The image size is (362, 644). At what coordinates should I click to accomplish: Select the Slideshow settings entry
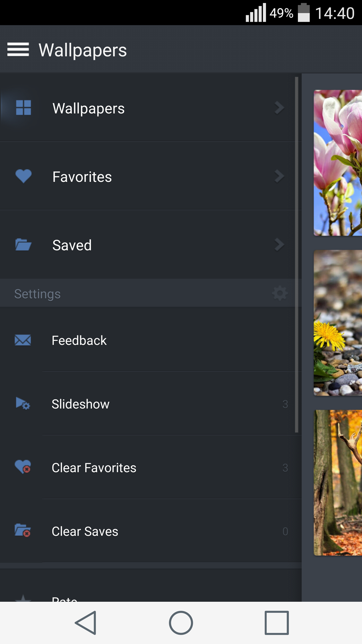pyautogui.click(x=80, y=404)
